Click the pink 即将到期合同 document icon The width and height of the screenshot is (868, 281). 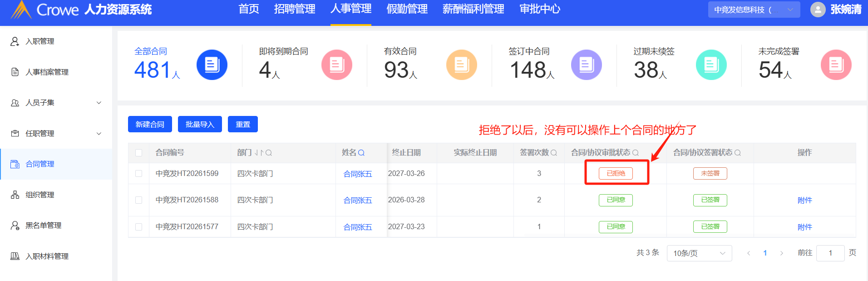(x=336, y=65)
